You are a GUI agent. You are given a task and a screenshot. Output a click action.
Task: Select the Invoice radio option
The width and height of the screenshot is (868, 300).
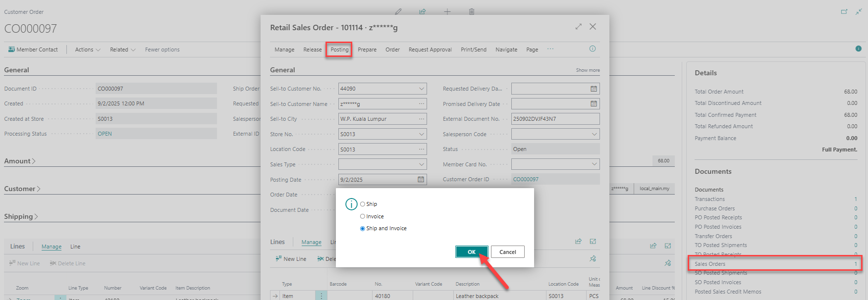[x=363, y=216]
